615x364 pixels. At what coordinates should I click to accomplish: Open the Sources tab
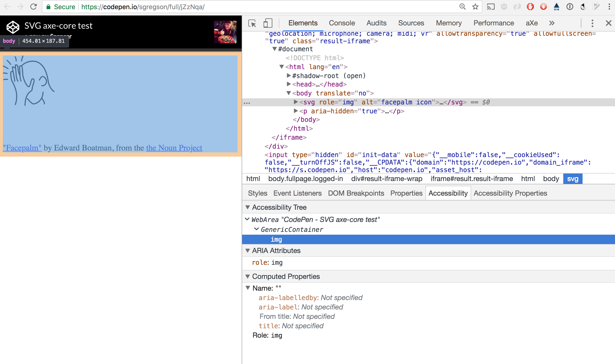pyautogui.click(x=411, y=23)
